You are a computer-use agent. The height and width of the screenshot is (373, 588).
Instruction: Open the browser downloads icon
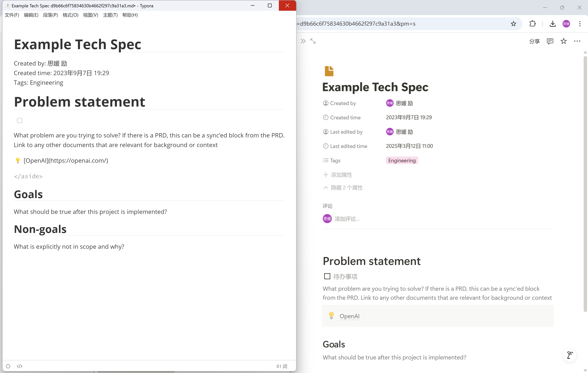pyautogui.click(x=553, y=24)
